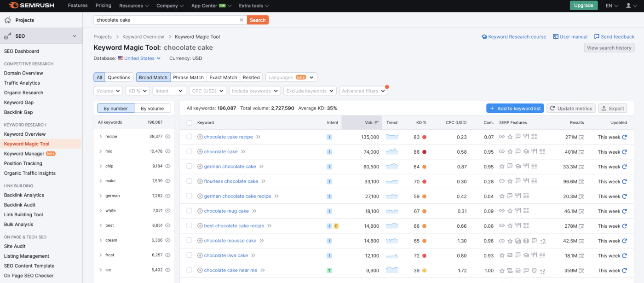Add chocolate mug cake via plus icon
This screenshot has height=283, width=644.
[x=200, y=211]
